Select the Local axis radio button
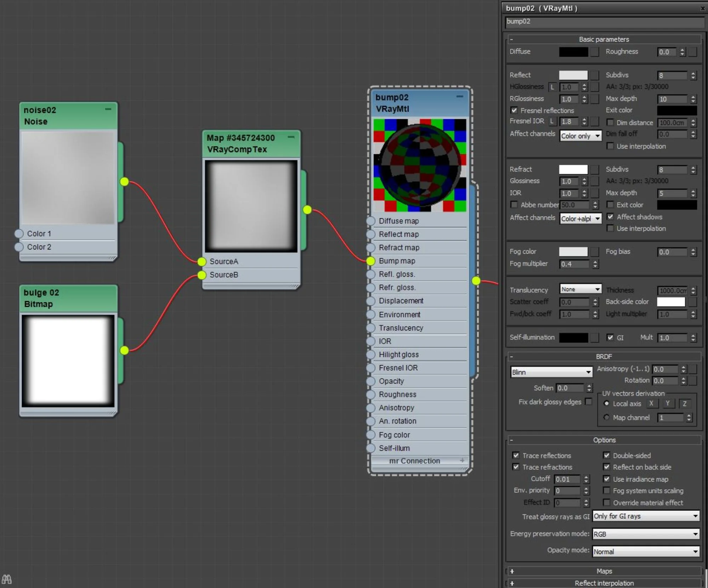The height and width of the screenshot is (588, 708). click(606, 403)
